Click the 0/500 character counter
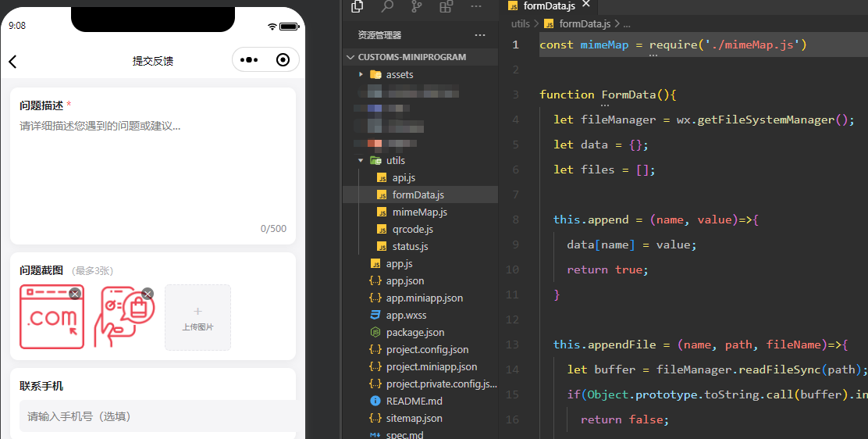Image resolution: width=868 pixels, height=439 pixels. (273, 228)
